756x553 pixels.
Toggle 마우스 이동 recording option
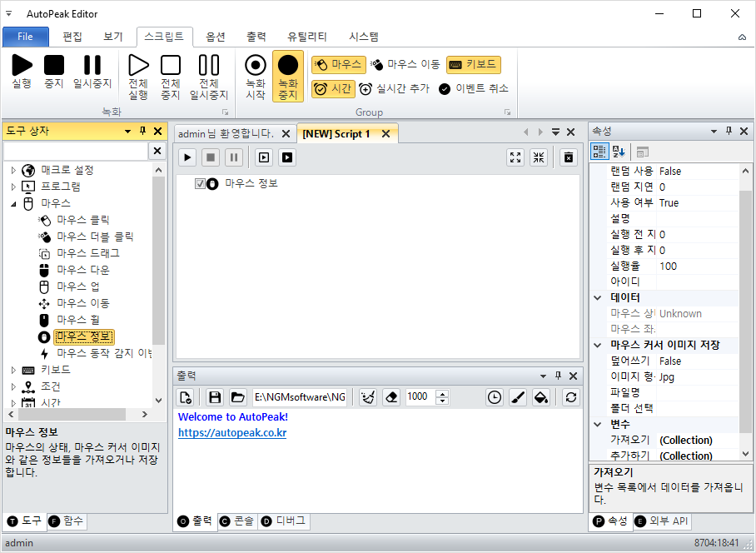tap(405, 65)
